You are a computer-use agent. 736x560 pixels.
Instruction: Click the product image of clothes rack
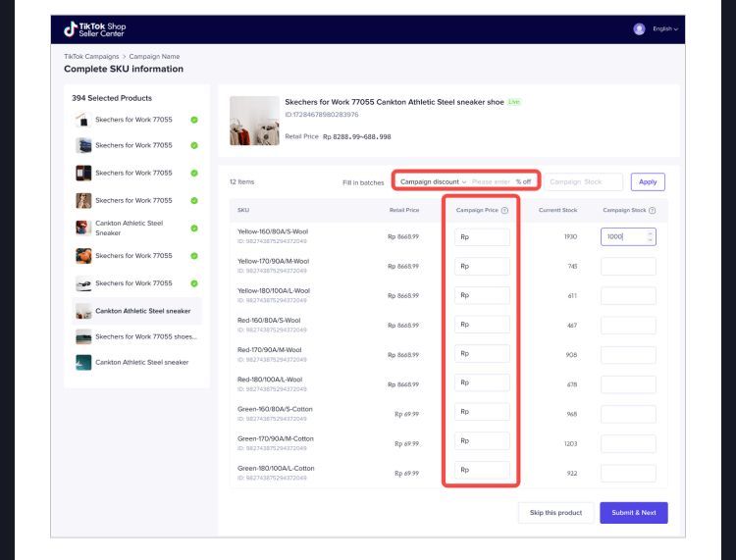coord(254,121)
